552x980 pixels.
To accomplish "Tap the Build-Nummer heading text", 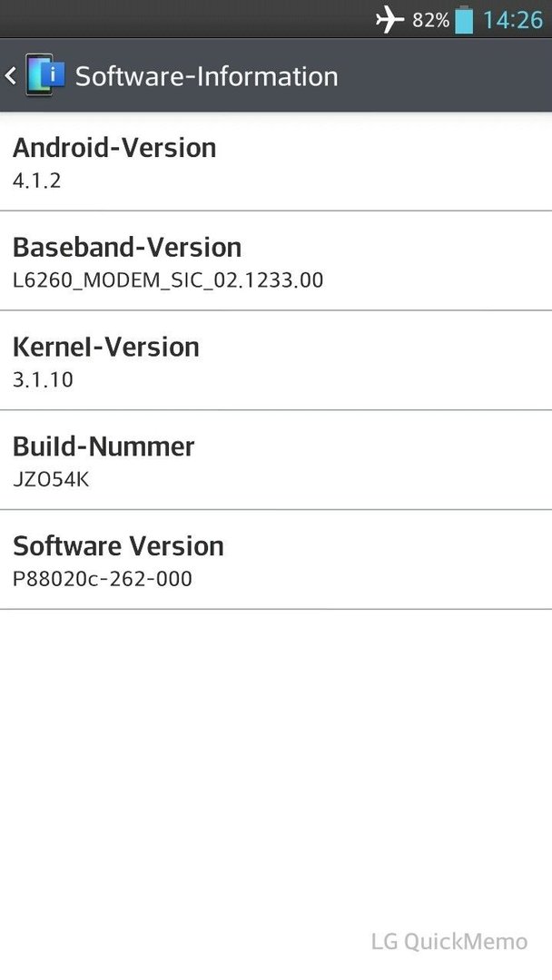I will coord(103,446).
